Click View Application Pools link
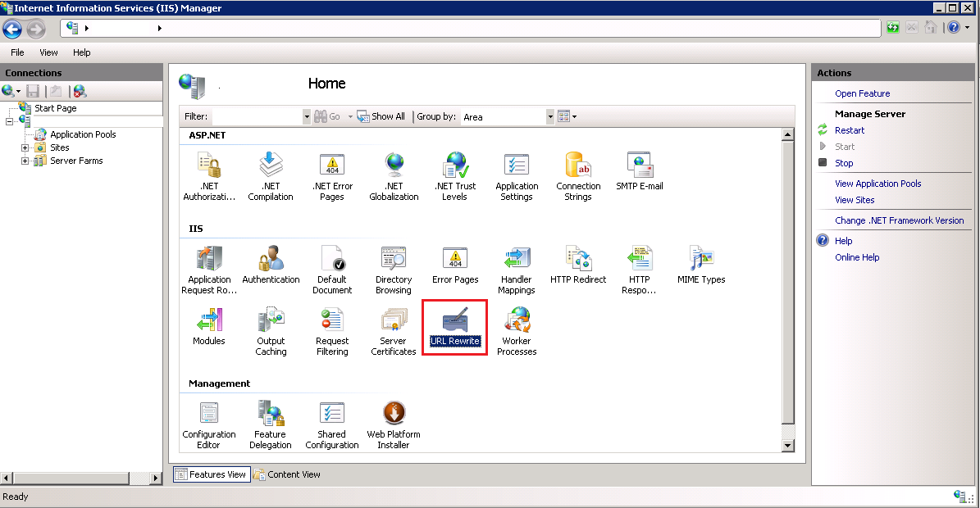Screen dimensions: 980x508 pos(878,184)
